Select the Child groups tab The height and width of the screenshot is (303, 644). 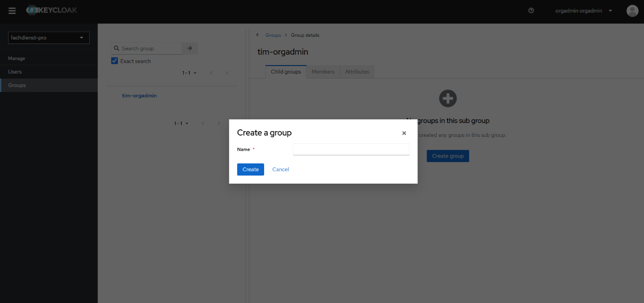[x=286, y=72]
